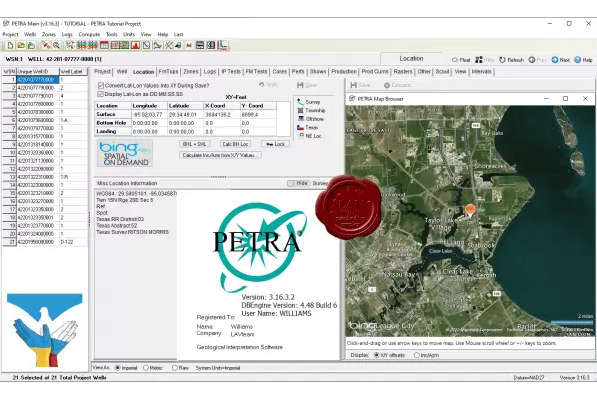Switch to the Rasters tab

403,72
